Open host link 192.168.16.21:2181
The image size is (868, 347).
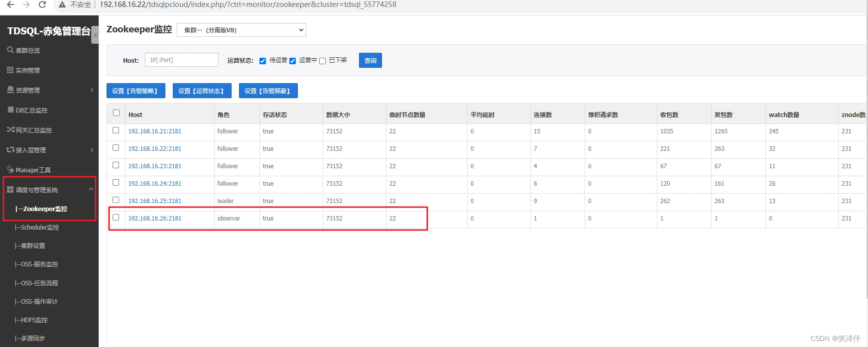(x=155, y=131)
